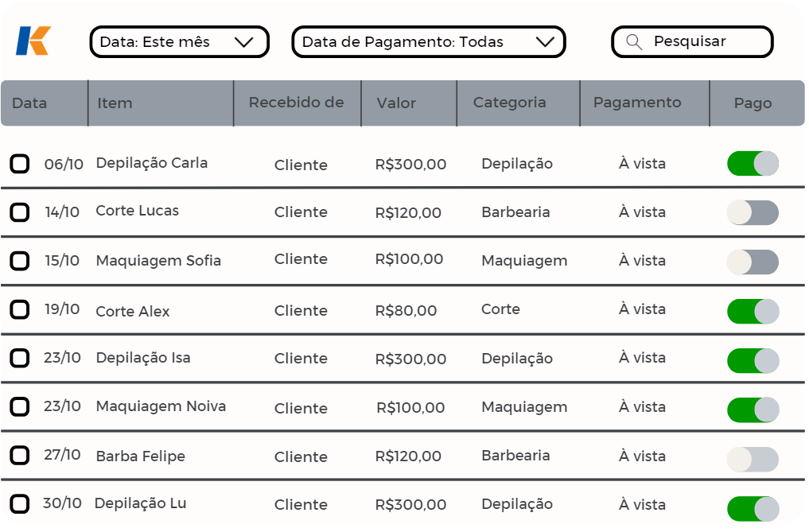809x532 pixels.
Task: Click the Categoria column header
Action: pyautogui.click(x=509, y=103)
